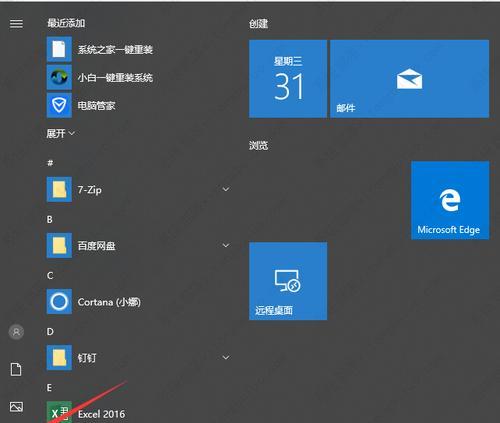The width and height of the screenshot is (500, 423).
Task: Click the Cortana circle icon
Action: [x=59, y=302]
